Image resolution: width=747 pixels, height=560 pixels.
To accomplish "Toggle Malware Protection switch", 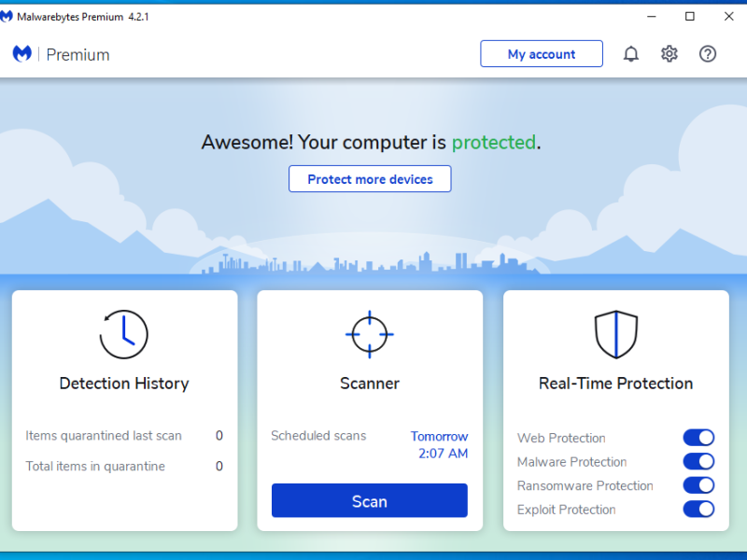I will [698, 461].
